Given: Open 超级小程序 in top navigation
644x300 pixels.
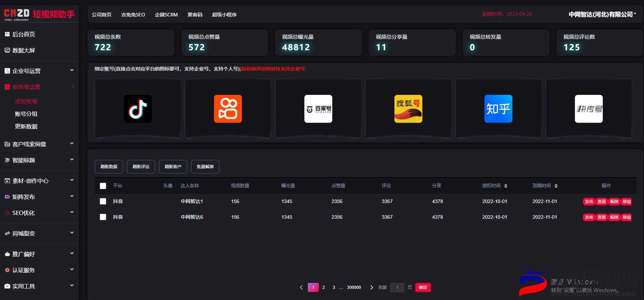Looking at the screenshot, I should click(224, 15).
